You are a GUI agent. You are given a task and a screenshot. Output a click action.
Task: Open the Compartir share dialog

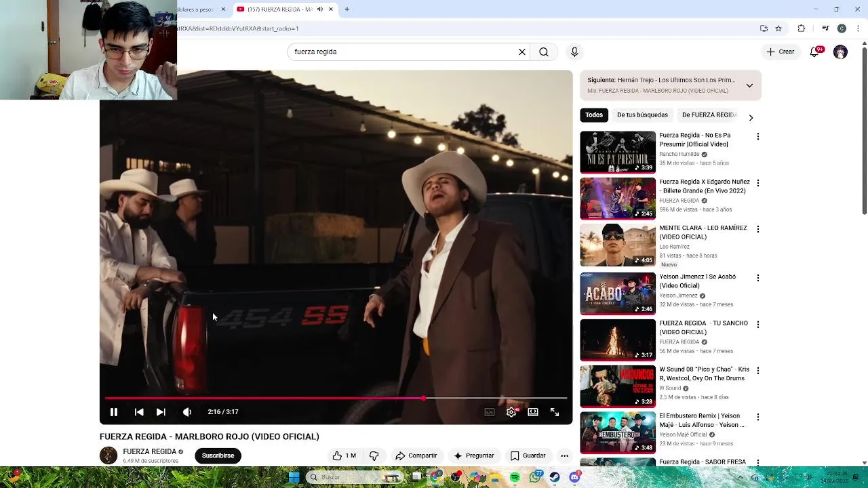[x=416, y=455]
